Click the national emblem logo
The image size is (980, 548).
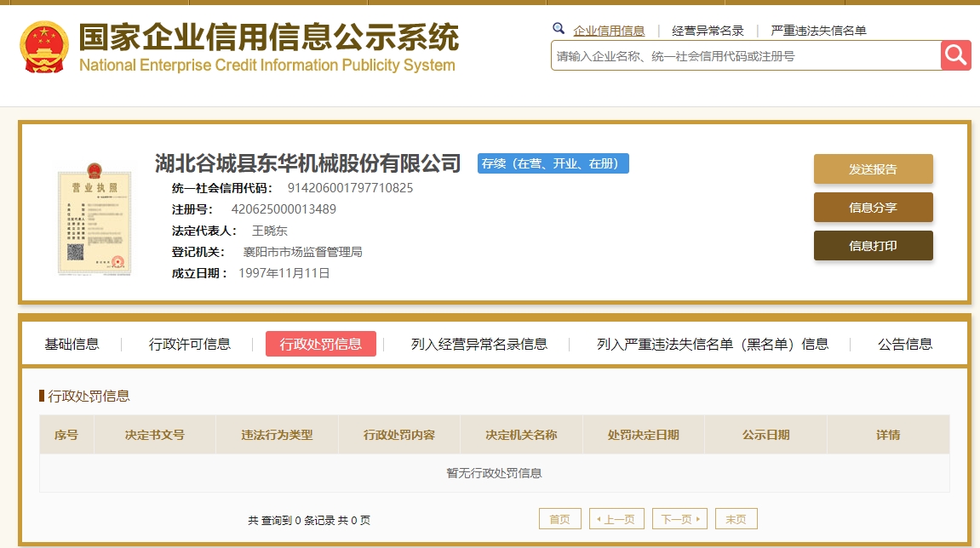43,47
